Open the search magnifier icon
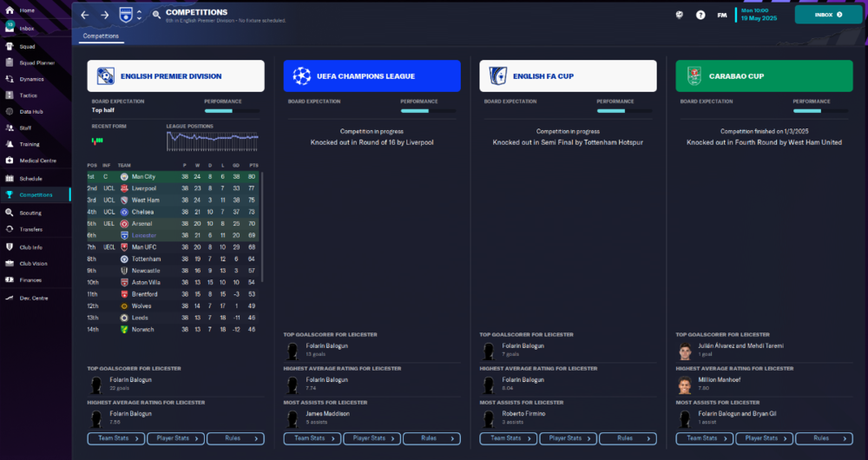 click(156, 15)
